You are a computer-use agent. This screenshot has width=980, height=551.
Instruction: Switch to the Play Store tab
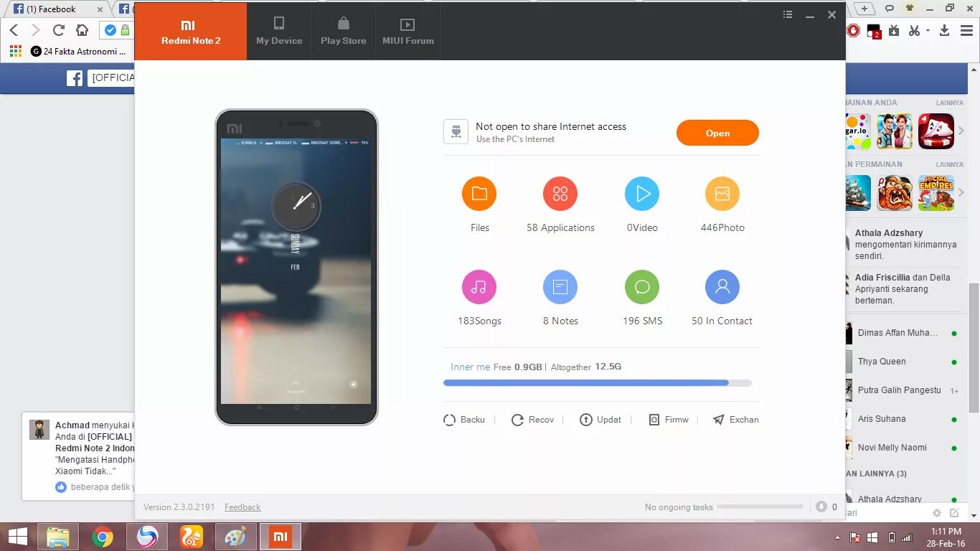[x=344, y=32]
